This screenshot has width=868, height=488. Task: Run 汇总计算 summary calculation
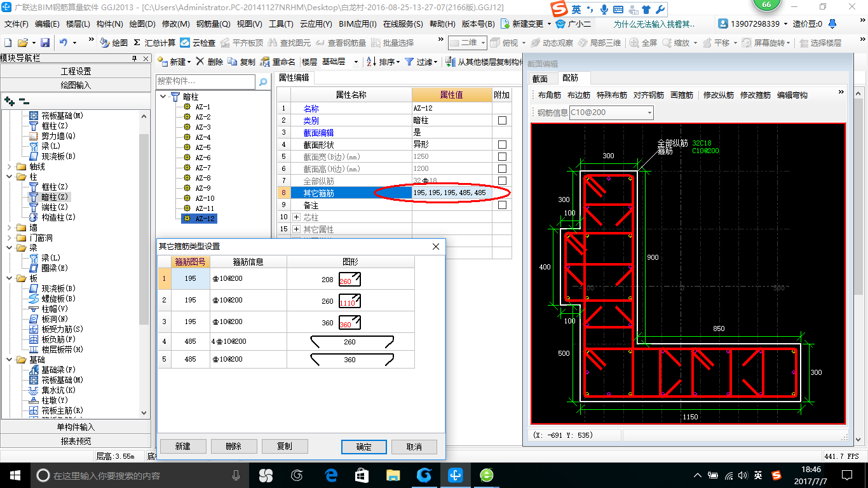point(154,43)
